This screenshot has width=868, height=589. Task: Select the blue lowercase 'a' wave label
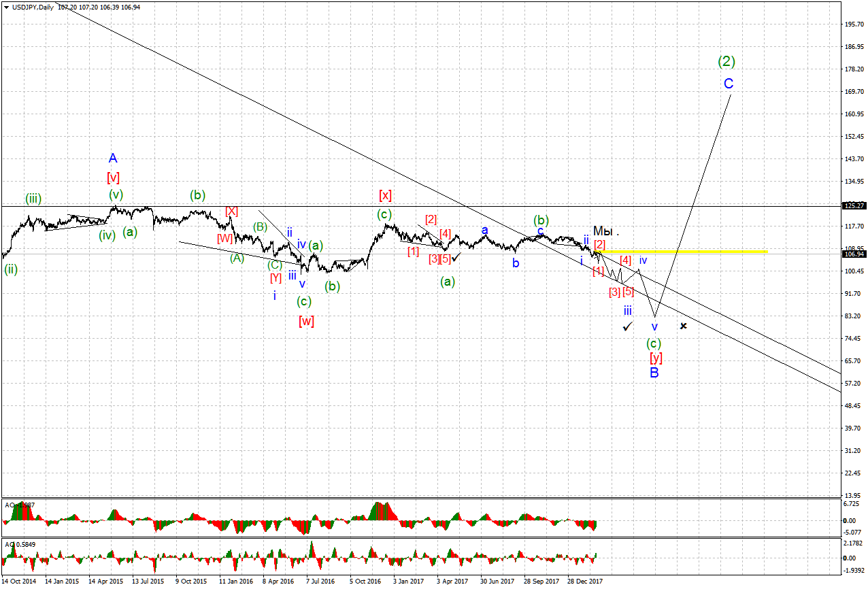click(485, 231)
